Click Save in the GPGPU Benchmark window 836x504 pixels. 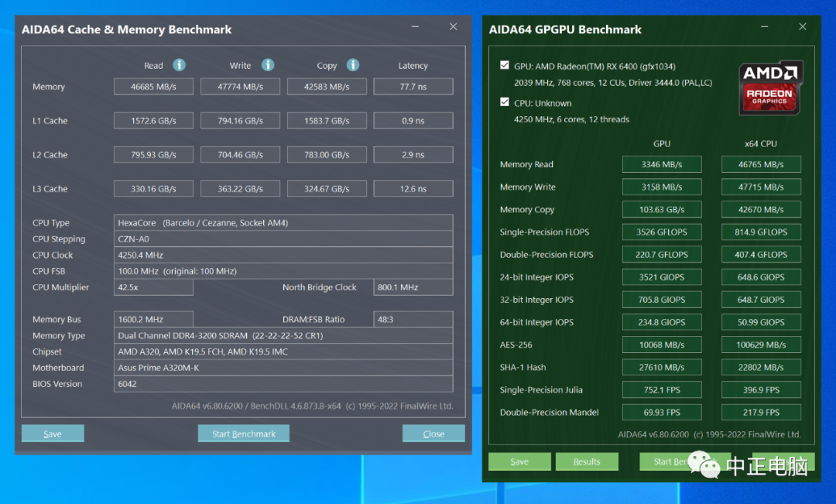519,461
